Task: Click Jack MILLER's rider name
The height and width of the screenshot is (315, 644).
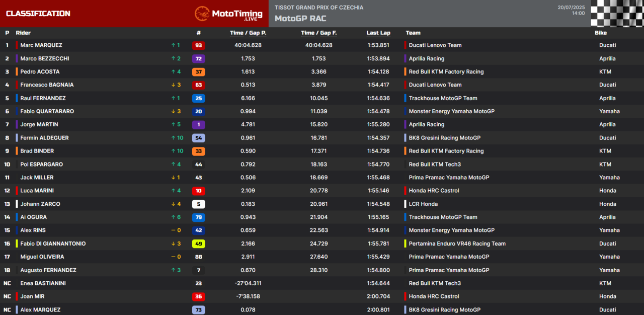Action: tap(37, 178)
